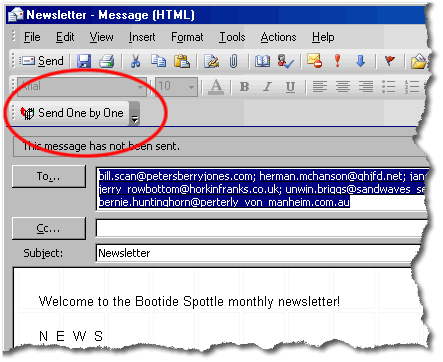Image resolution: width=443 pixels, height=362 pixels.
Task: Click the Subject field containing Newsletter
Action: (x=259, y=253)
